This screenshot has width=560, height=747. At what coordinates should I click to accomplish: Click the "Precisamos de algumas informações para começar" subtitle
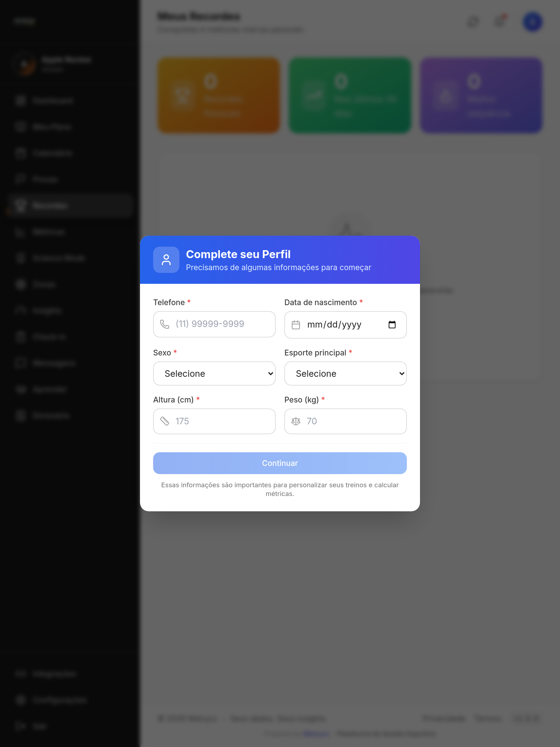(279, 267)
